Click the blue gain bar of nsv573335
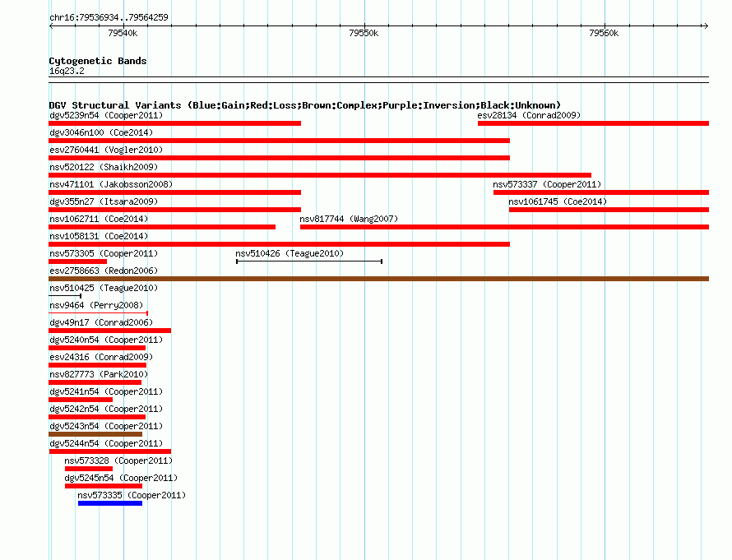 tap(110, 503)
